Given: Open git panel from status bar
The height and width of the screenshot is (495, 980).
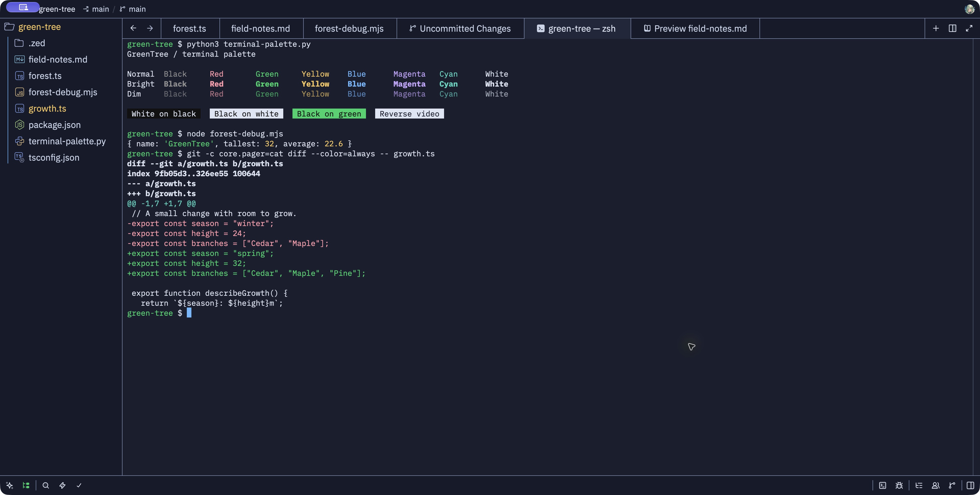Looking at the screenshot, I should click(x=952, y=486).
